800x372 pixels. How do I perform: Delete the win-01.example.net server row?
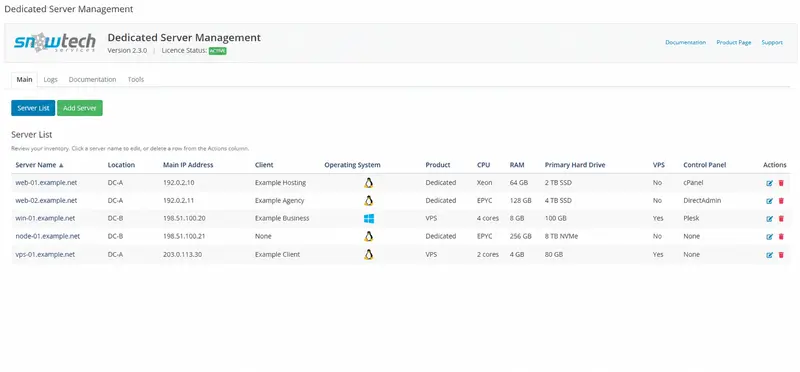(x=781, y=219)
